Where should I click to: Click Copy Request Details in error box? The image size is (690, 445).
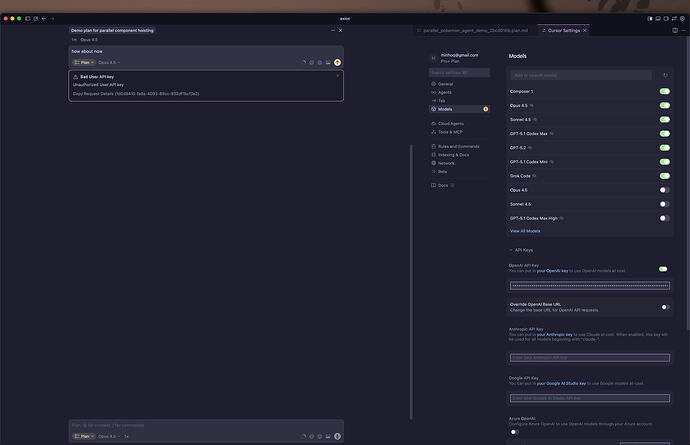(x=136, y=94)
